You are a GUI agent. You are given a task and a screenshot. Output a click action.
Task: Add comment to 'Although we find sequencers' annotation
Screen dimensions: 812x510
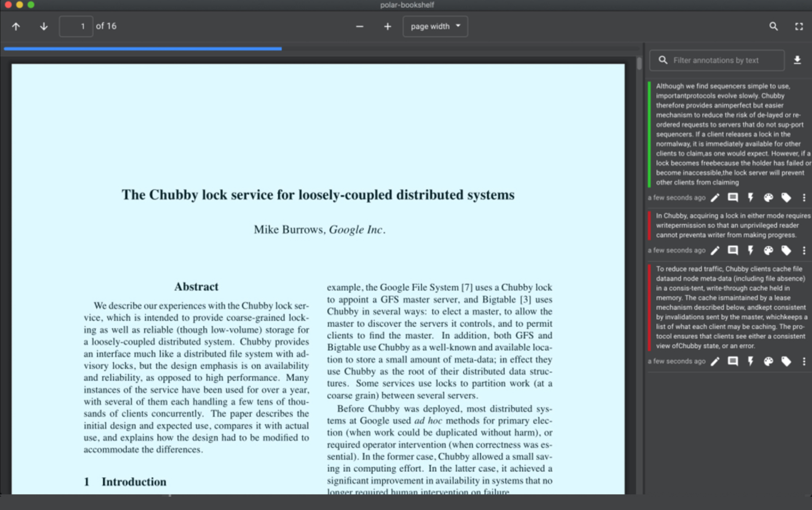733,198
